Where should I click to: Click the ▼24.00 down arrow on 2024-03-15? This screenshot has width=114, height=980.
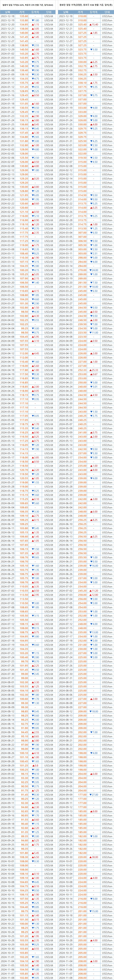(x=93, y=270)
